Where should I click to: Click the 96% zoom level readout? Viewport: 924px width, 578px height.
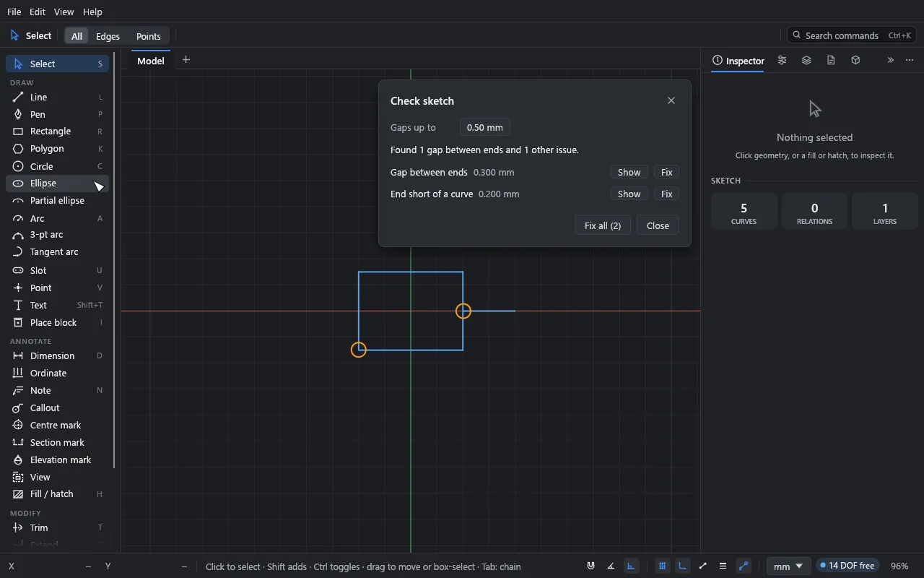pos(899,566)
